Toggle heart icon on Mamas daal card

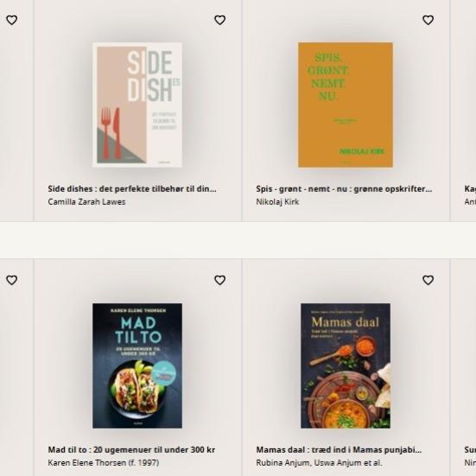point(428,280)
